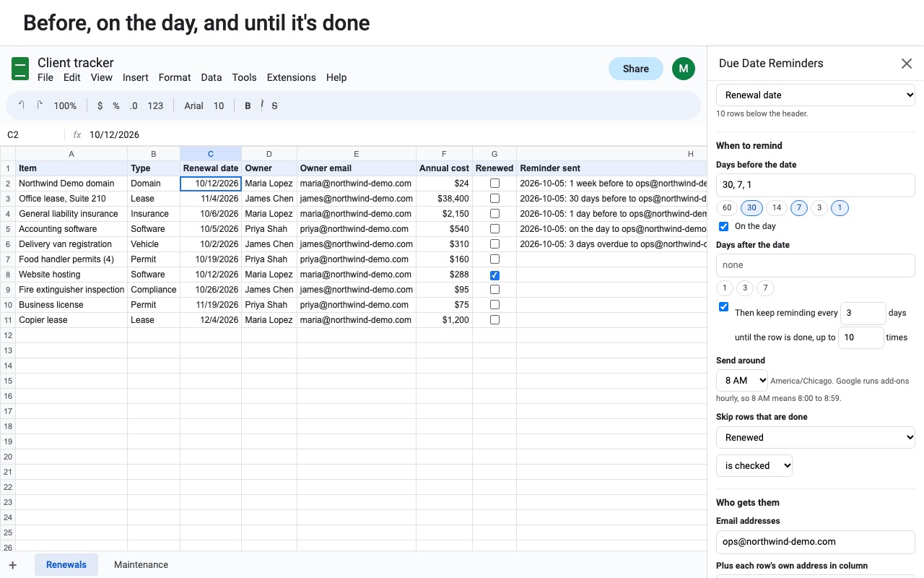924x578 pixels.
Task: Click the Share button
Action: coord(636,69)
